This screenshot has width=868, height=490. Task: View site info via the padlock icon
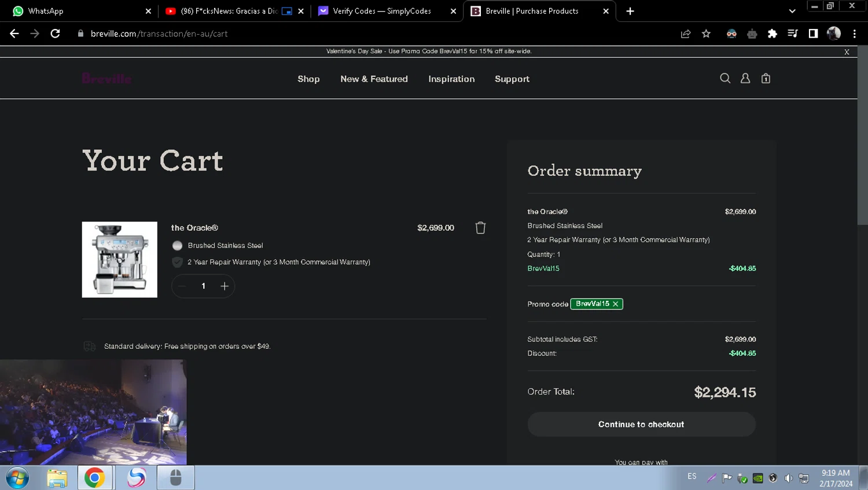point(80,34)
